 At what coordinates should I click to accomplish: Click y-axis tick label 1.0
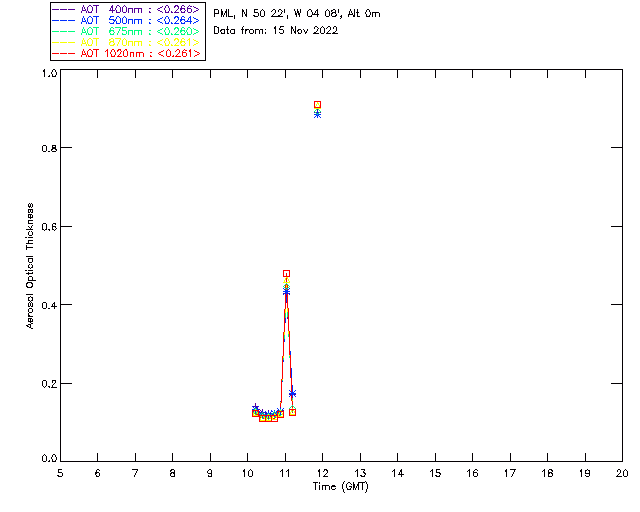[49, 73]
